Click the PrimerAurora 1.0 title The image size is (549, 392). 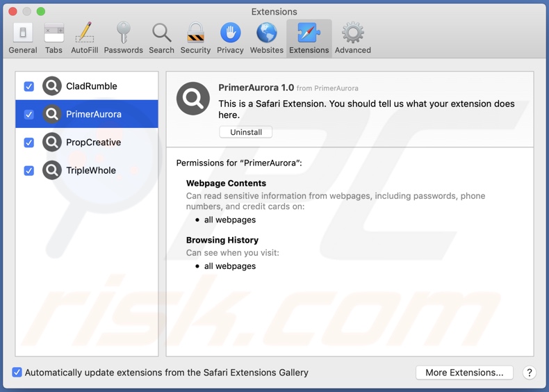[256, 88]
